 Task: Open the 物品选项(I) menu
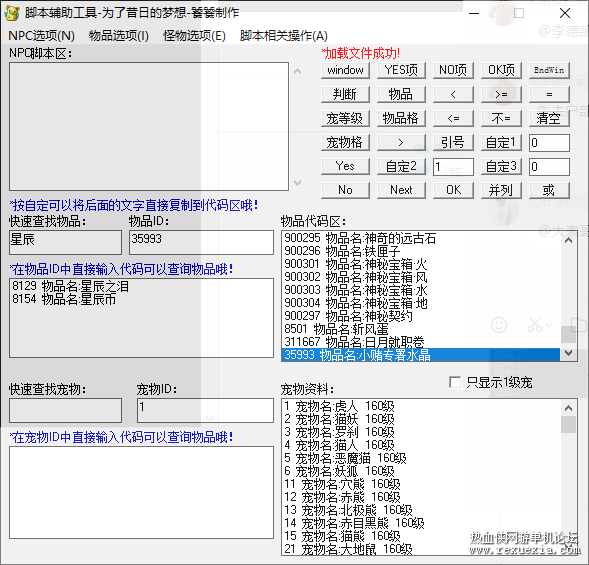tap(119, 36)
